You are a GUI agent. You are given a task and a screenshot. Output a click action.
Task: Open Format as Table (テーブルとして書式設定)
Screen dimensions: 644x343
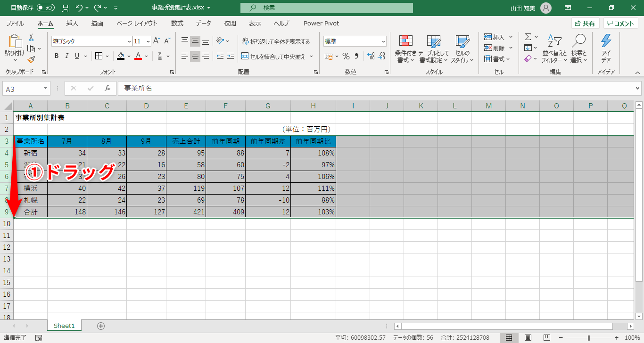433,49
